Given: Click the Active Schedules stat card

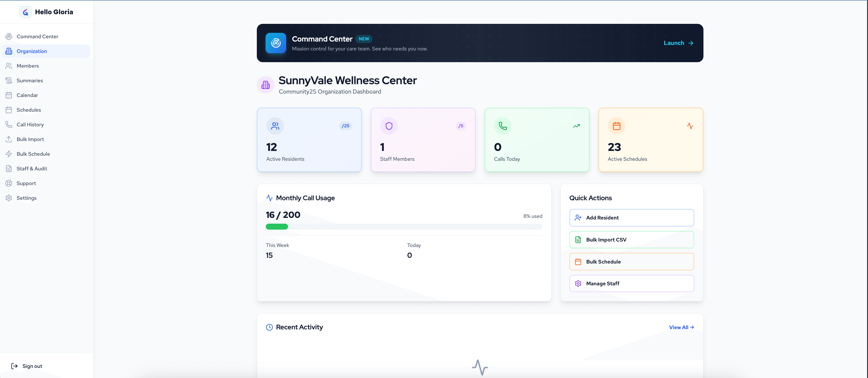Looking at the screenshot, I should [x=650, y=139].
